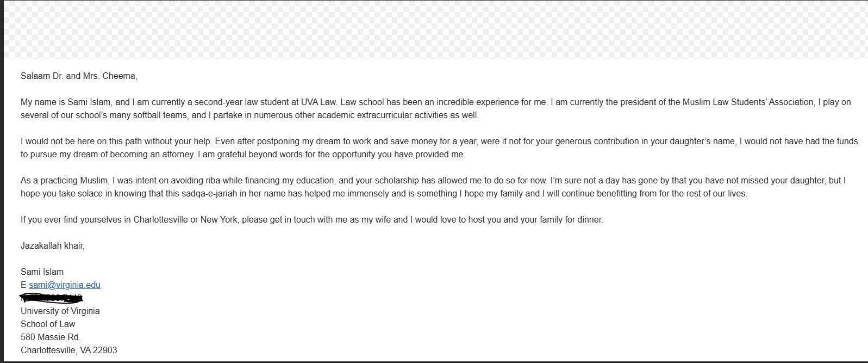
Task: Click the greeting "Salaam Dr. and Mrs. Cheema"
Action: pos(79,76)
